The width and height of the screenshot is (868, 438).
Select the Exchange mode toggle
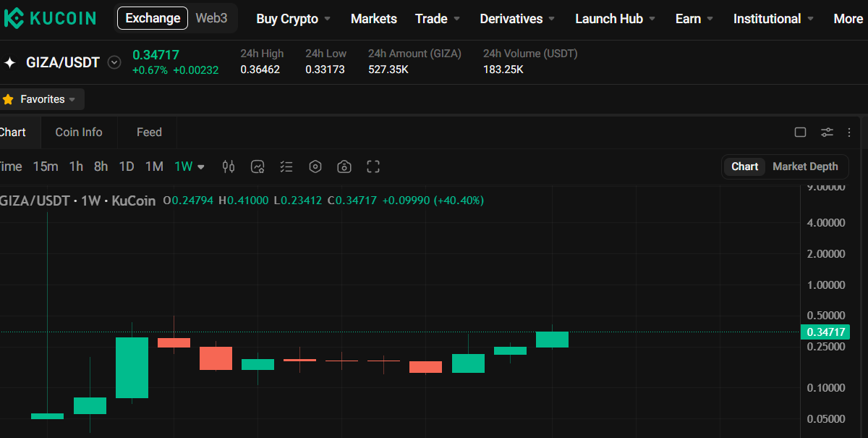tap(152, 18)
